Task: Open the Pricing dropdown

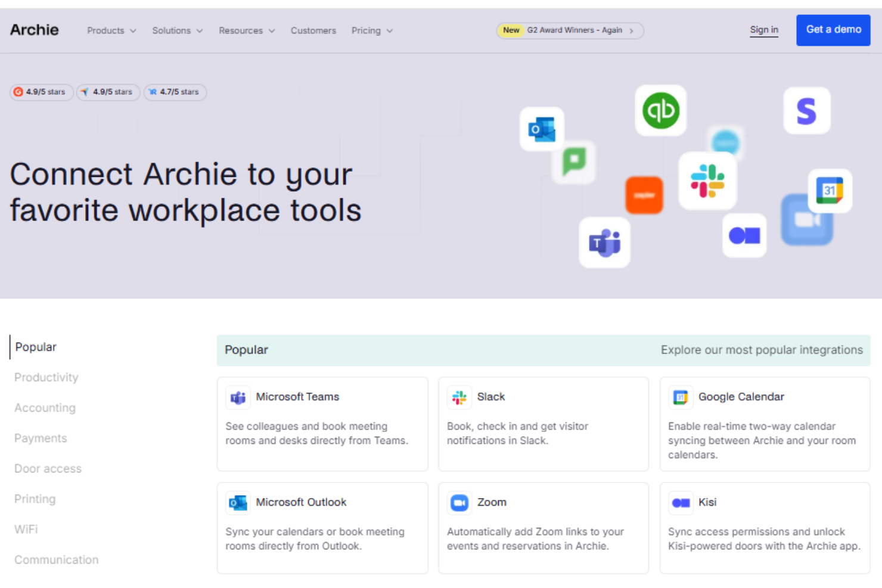Action: click(371, 30)
